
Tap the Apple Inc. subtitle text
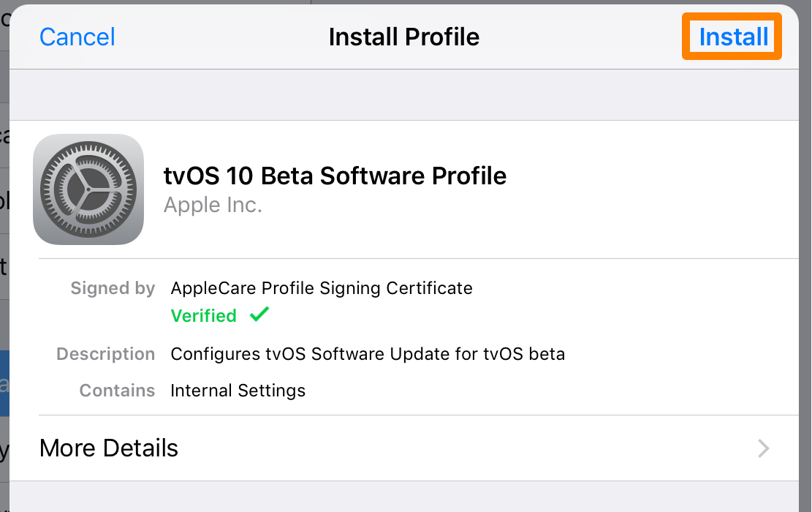[212, 206]
